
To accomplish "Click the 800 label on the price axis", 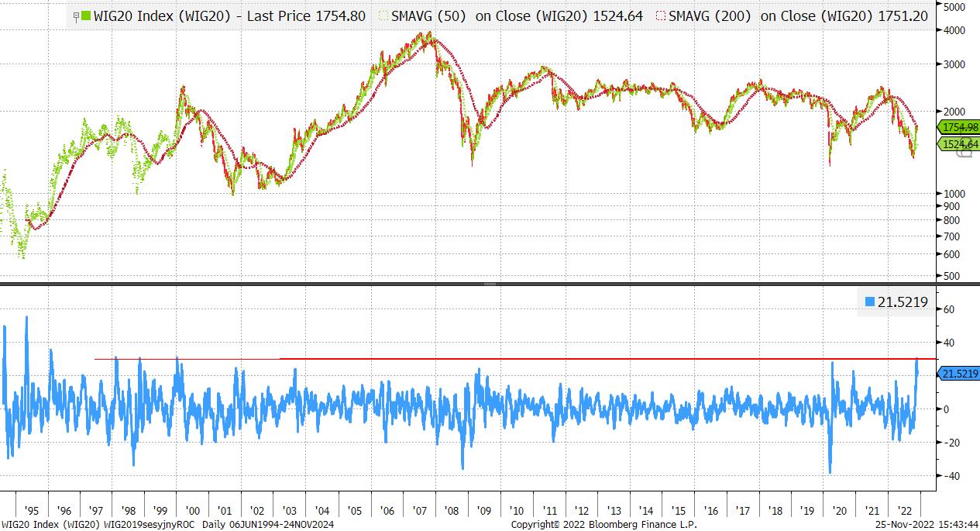I will 952,220.
